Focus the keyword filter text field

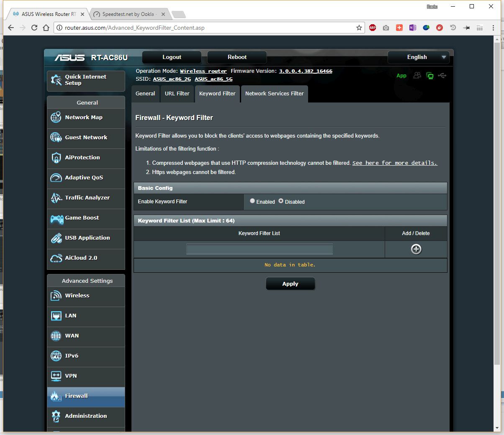click(x=259, y=249)
